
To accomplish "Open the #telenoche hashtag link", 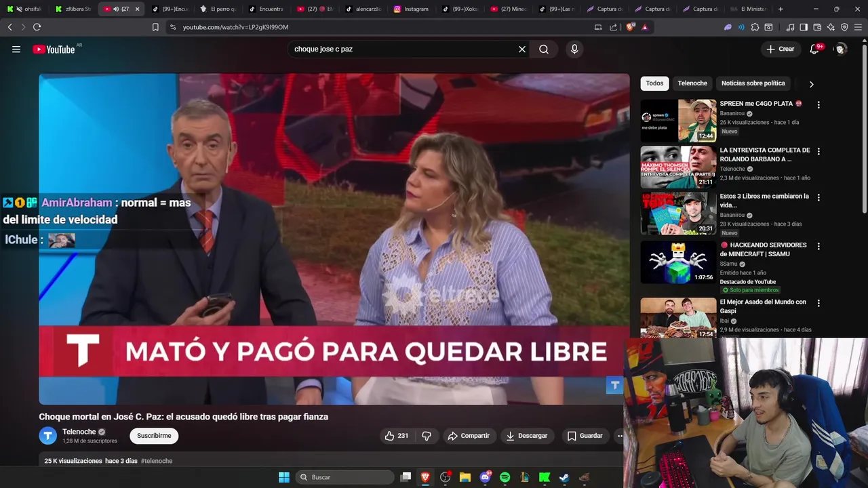I will (157, 461).
